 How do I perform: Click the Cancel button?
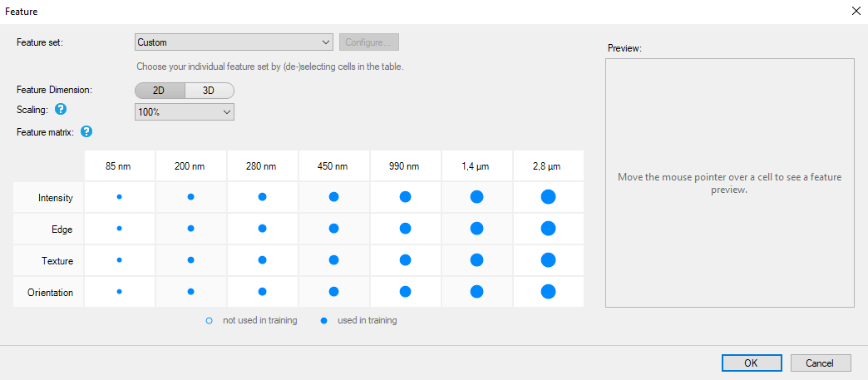821,363
